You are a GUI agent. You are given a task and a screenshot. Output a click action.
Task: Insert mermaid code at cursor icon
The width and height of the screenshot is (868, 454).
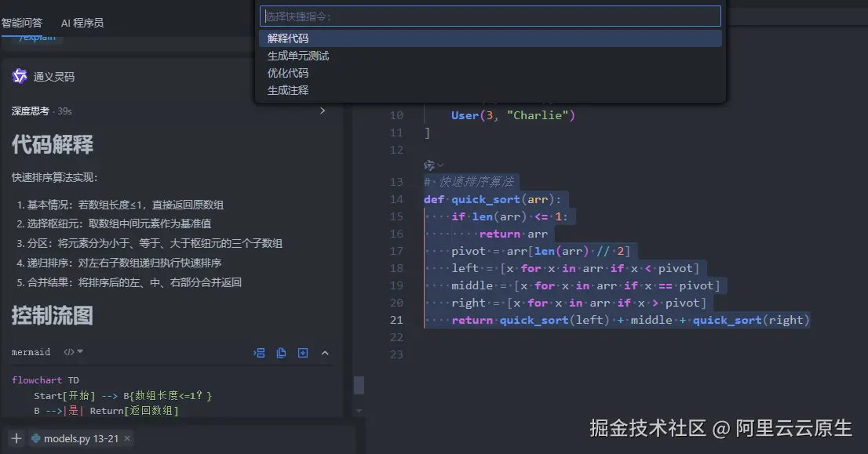(259, 353)
